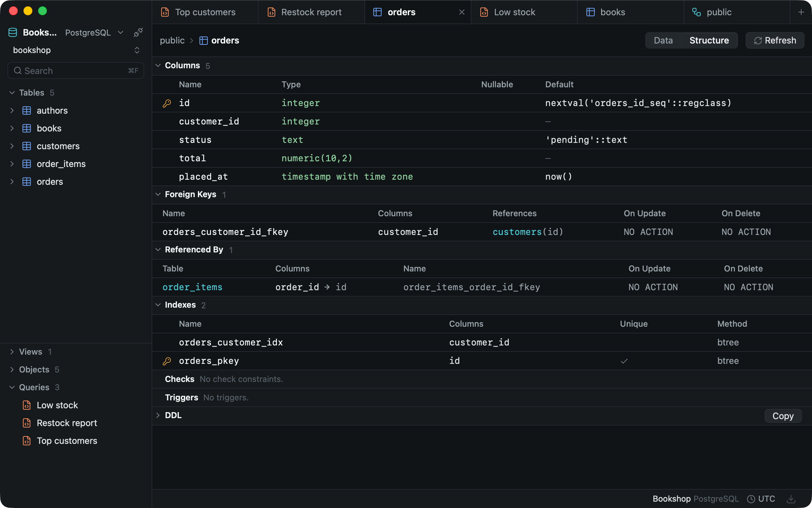812x508 pixels.
Task: Focus the sidebar Search field
Action: pos(76,70)
